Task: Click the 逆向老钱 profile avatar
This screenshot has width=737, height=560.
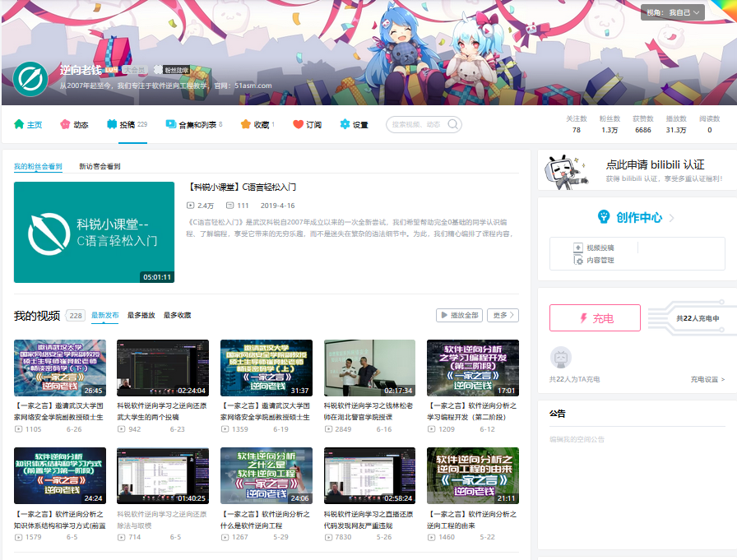Action: point(30,79)
